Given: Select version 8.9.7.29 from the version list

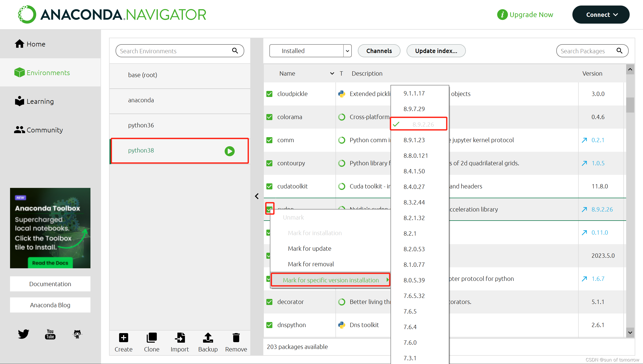Looking at the screenshot, I should [x=414, y=109].
